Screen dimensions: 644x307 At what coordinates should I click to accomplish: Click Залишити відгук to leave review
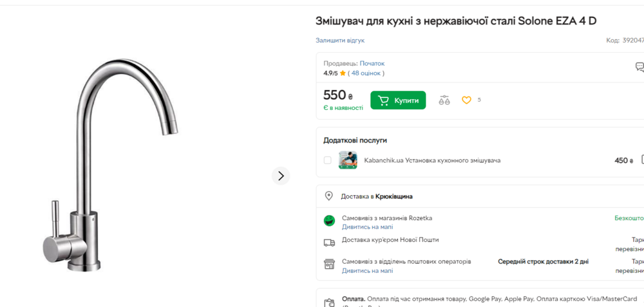pos(340,41)
